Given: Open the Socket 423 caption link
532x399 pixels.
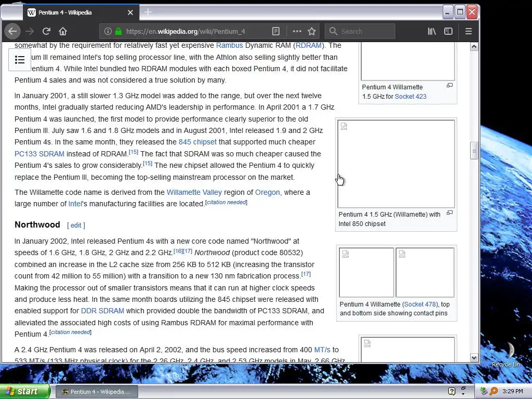Looking at the screenshot, I should coord(410,96).
